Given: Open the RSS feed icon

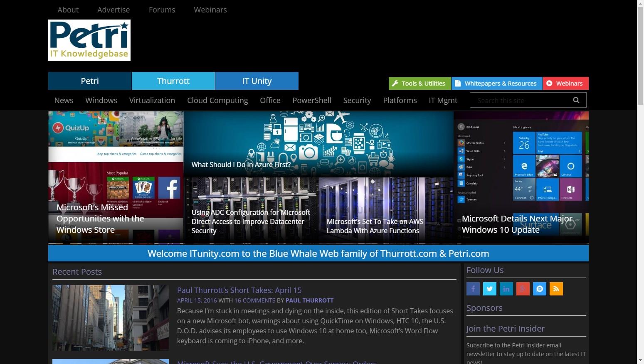Looking at the screenshot, I should tap(556, 289).
